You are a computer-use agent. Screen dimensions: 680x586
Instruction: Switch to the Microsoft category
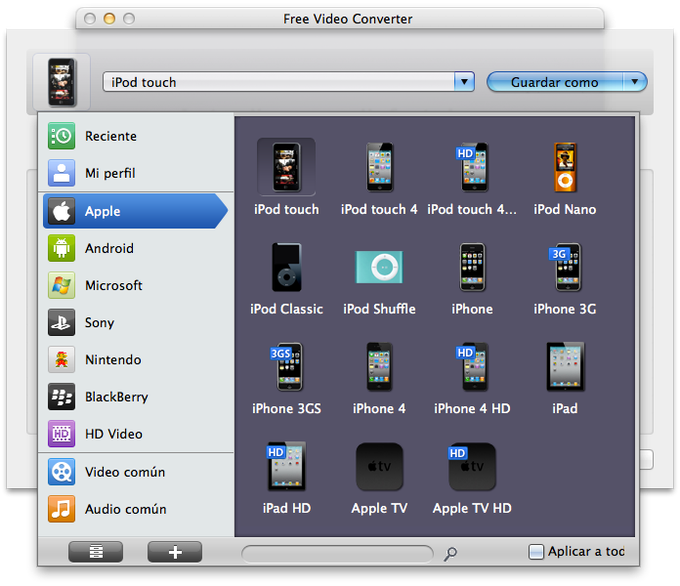point(136,285)
